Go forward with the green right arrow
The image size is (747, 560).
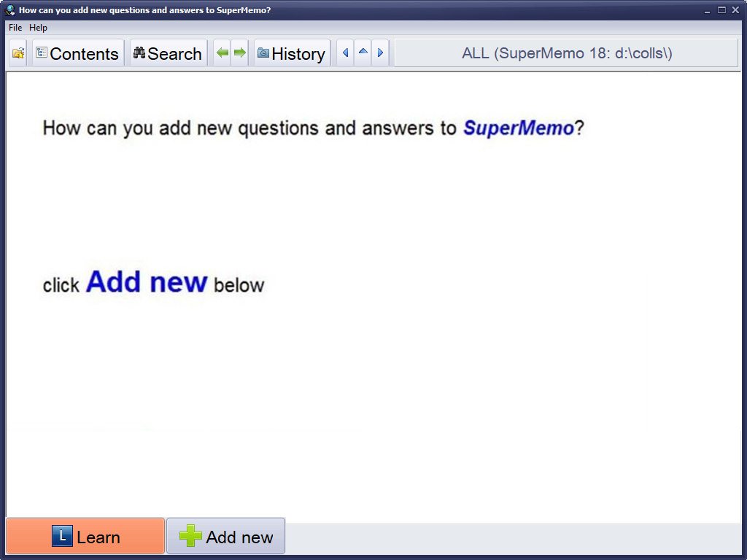pos(240,53)
